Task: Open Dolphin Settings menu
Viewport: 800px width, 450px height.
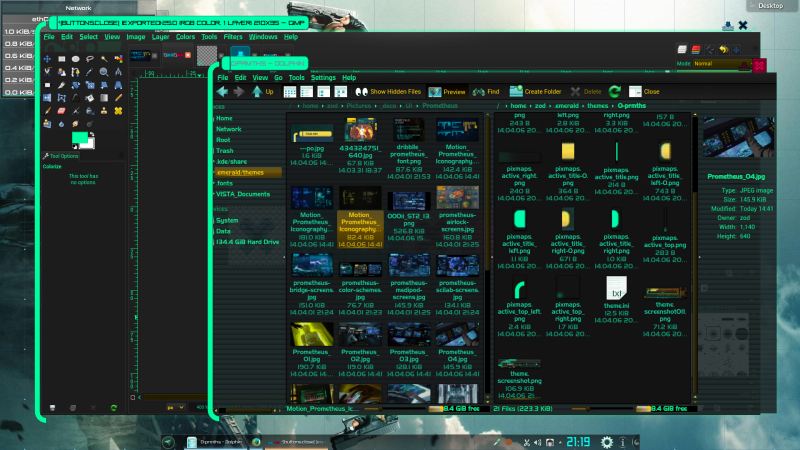Action: coord(323,78)
